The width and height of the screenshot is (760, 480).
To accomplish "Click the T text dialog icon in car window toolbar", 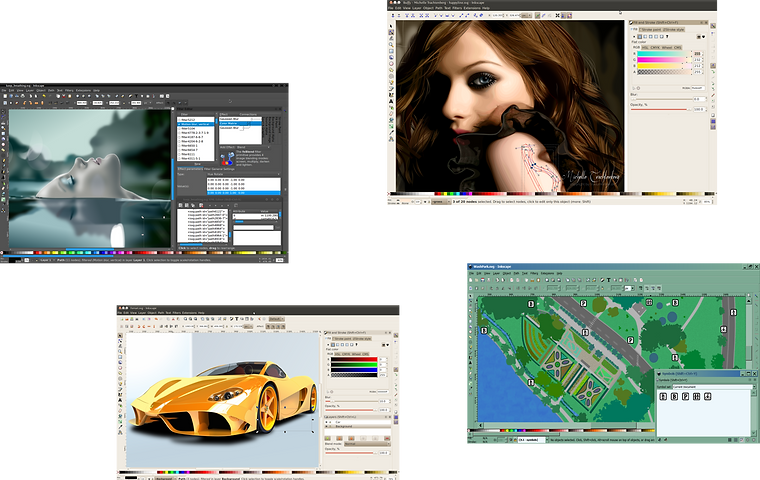I will tap(237, 319).
